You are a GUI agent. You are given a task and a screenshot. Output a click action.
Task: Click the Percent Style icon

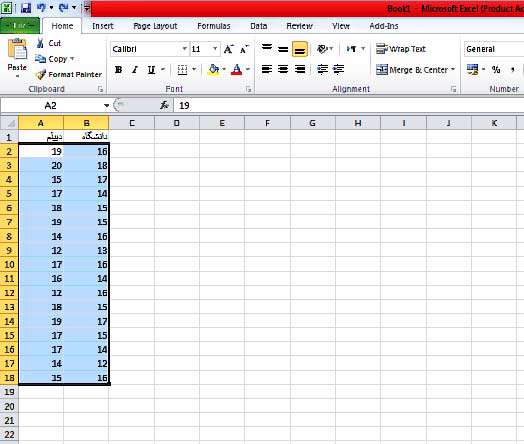coord(496,69)
